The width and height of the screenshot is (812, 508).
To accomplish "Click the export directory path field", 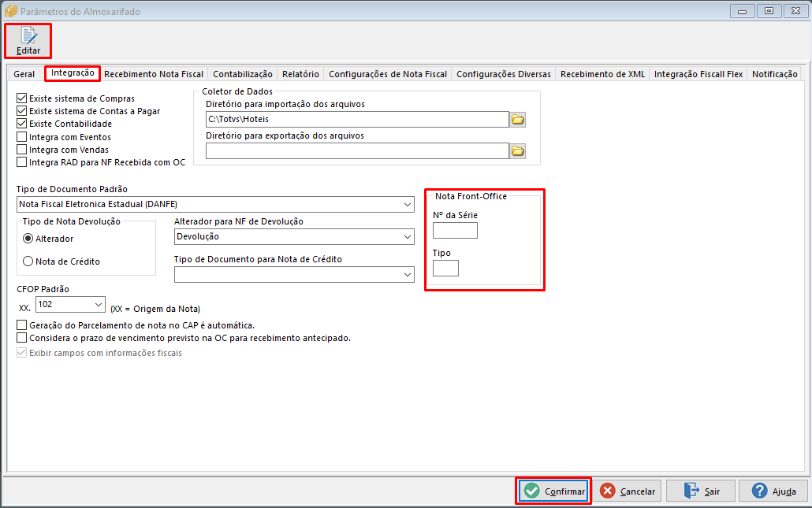I will [x=357, y=151].
